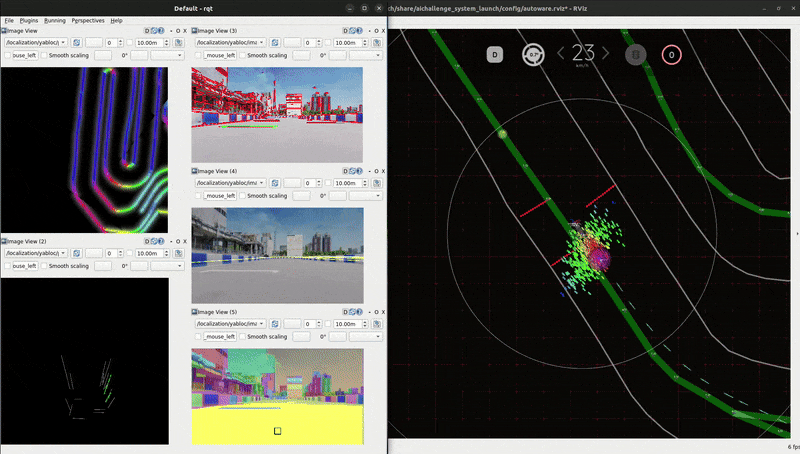Screen dimensions: 800x454
Task: Open the Running menu in rqt
Action: 55,20
